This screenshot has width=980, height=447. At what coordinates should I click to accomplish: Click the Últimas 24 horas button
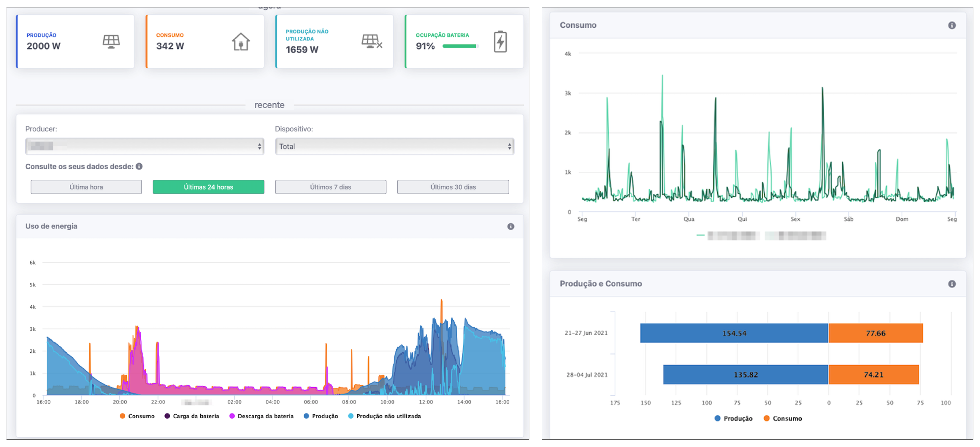tap(208, 187)
